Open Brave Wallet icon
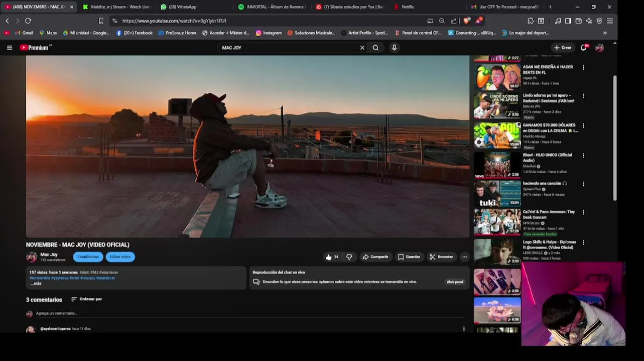 pyautogui.click(x=578, y=21)
